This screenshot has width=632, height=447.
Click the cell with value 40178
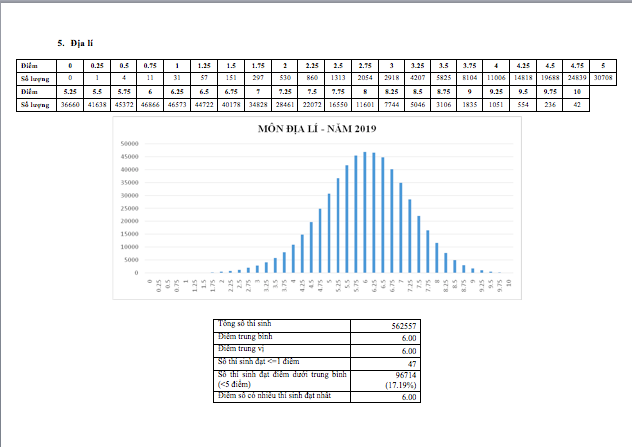pyautogui.click(x=231, y=105)
